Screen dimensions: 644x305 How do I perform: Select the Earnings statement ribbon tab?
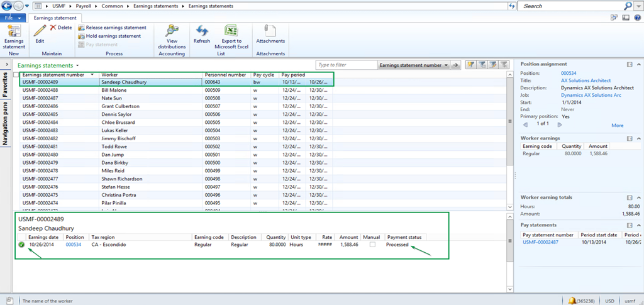point(55,18)
